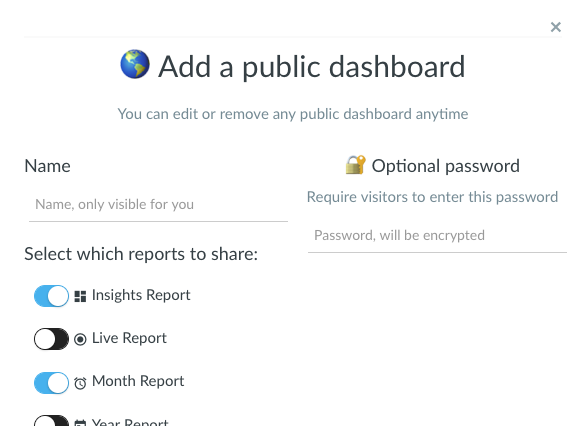
Task: Click the Live Report target icon
Action: tap(80, 339)
